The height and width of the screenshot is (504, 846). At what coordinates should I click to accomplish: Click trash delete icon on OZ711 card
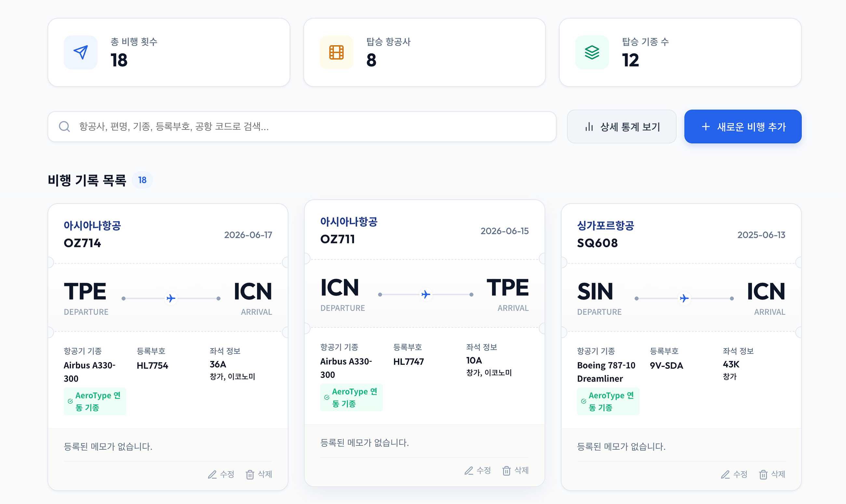coord(506,471)
